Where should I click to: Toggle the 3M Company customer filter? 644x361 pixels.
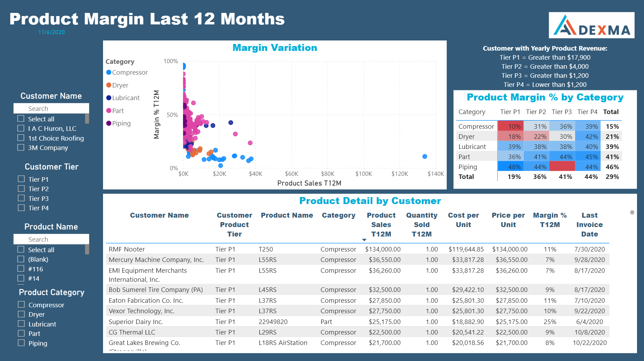tap(21, 148)
